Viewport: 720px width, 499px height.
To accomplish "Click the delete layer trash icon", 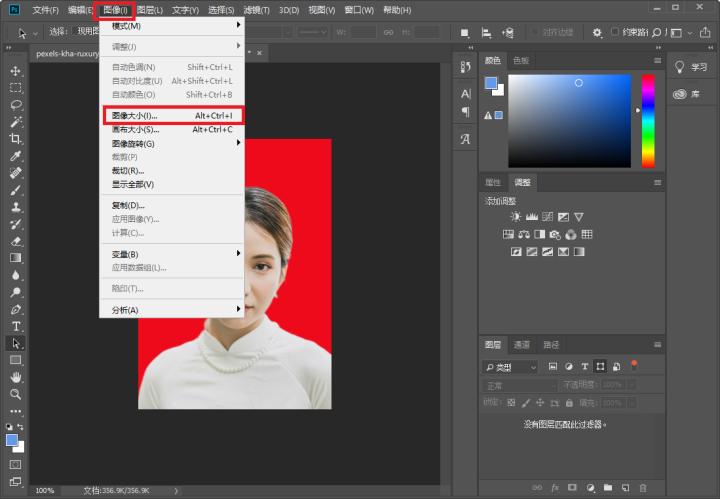I will point(643,488).
